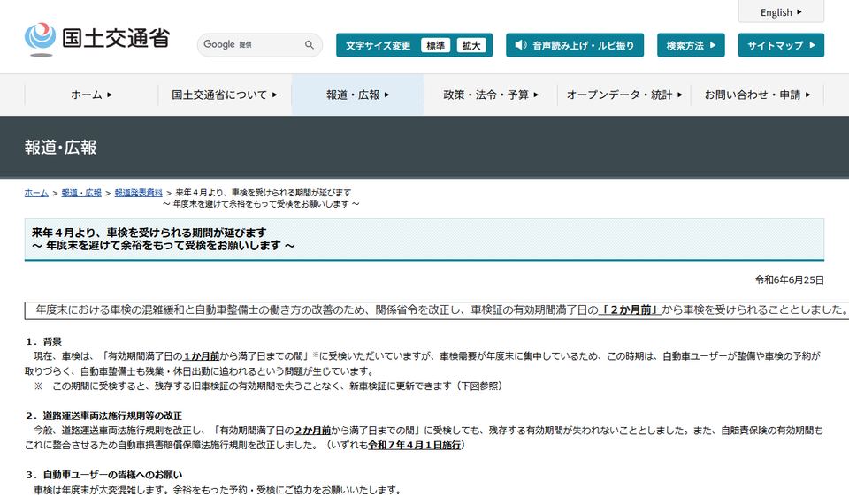The width and height of the screenshot is (849, 504).
Task: Open 政策・法令・予算 navigation menu
Action: (491, 95)
